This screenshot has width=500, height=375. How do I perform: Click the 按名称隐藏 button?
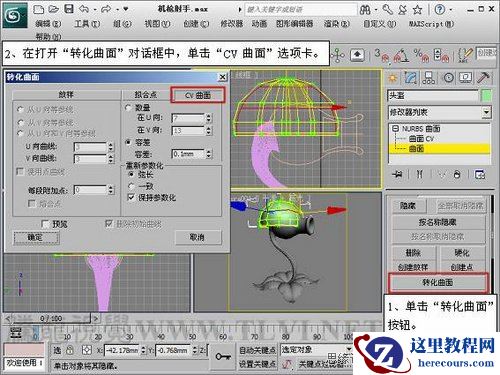tap(438, 222)
